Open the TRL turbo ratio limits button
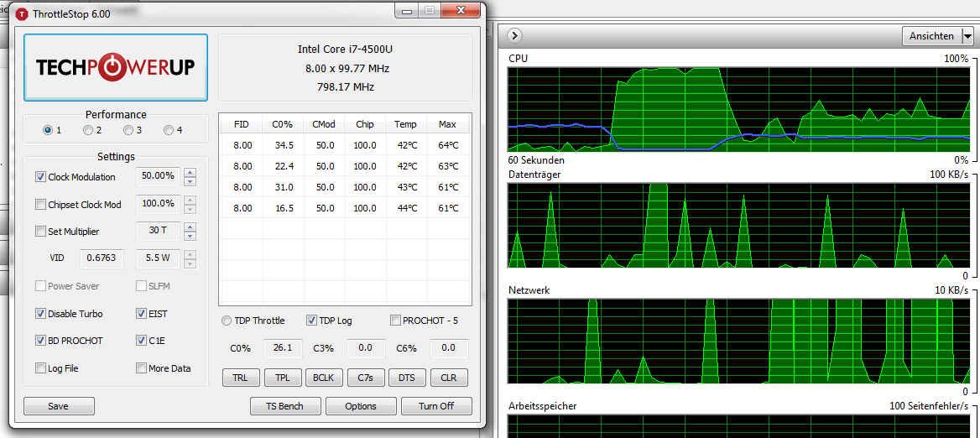This screenshot has height=438, width=980. [x=240, y=378]
